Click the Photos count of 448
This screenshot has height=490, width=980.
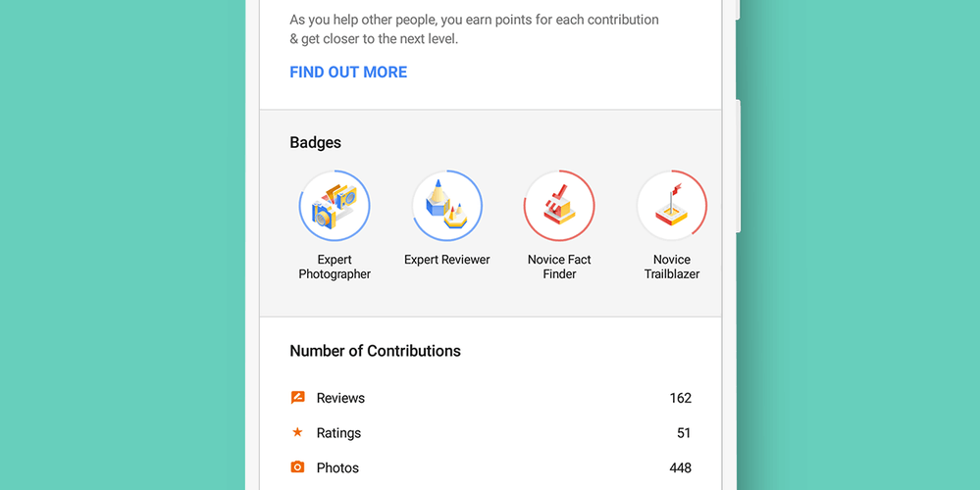680,468
